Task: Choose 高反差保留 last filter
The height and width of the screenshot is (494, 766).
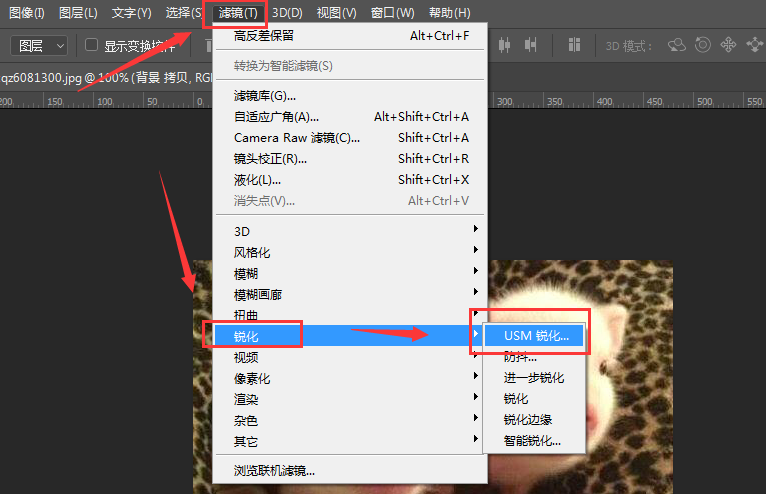Action: pos(350,36)
